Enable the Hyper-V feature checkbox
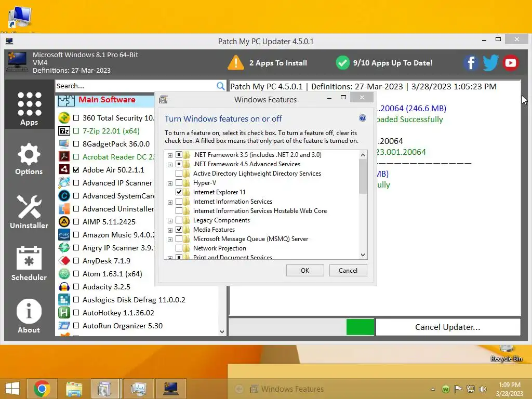 pos(179,182)
